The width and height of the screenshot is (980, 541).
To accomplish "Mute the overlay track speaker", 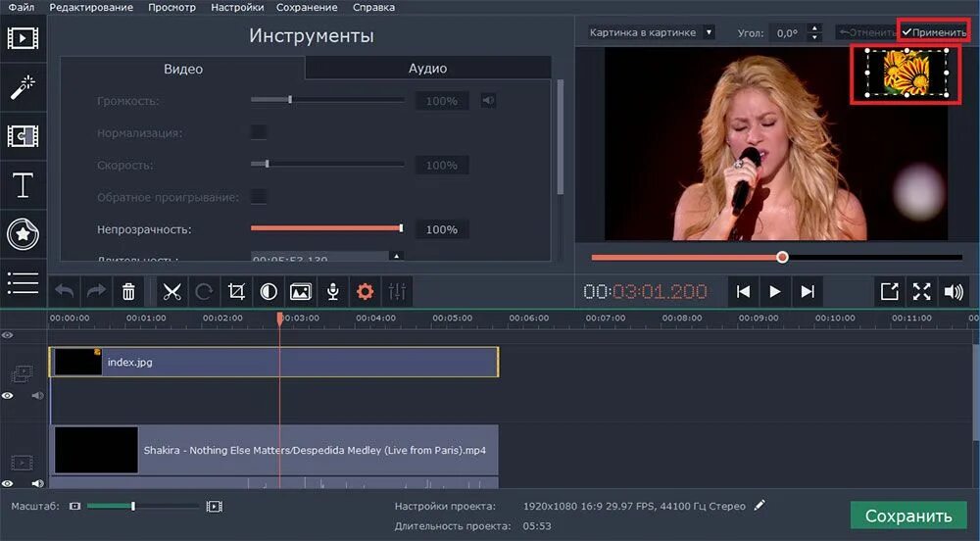I will (37, 395).
